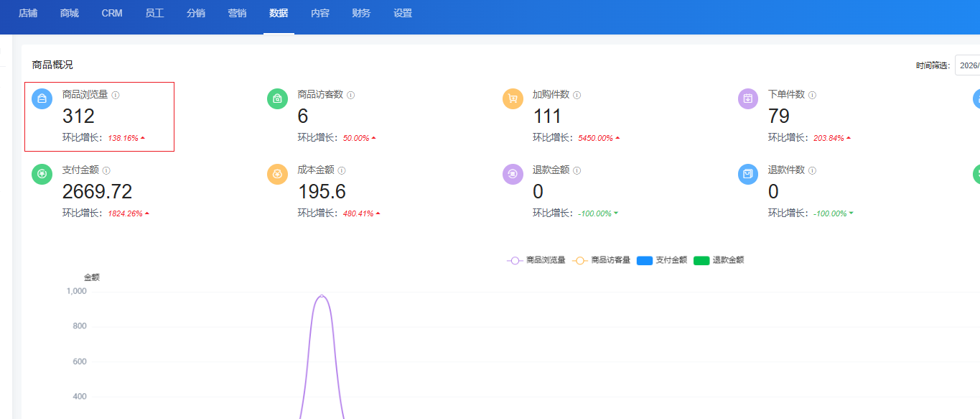Open the 财务 top menu

click(x=361, y=14)
